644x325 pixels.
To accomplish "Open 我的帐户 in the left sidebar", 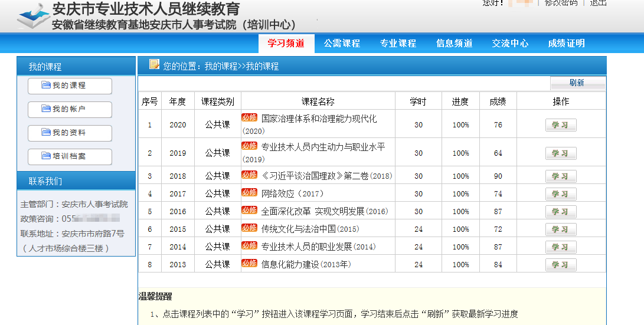I will 70,109.
